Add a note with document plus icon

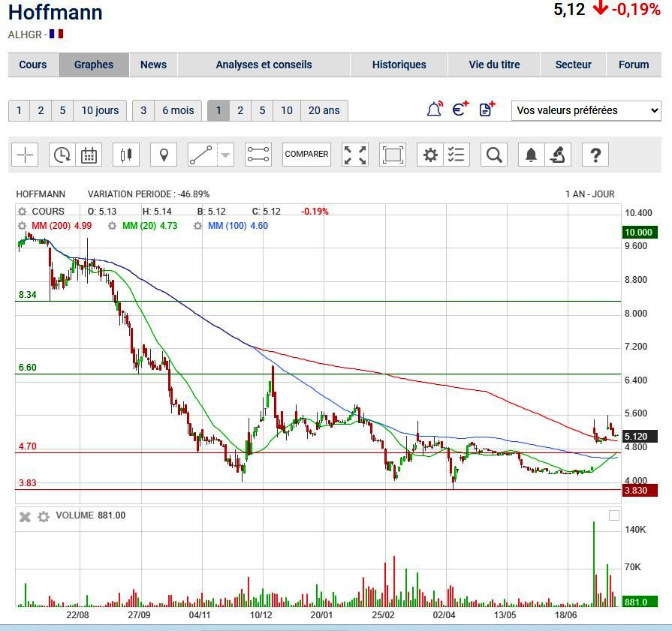click(x=487, y=110)
